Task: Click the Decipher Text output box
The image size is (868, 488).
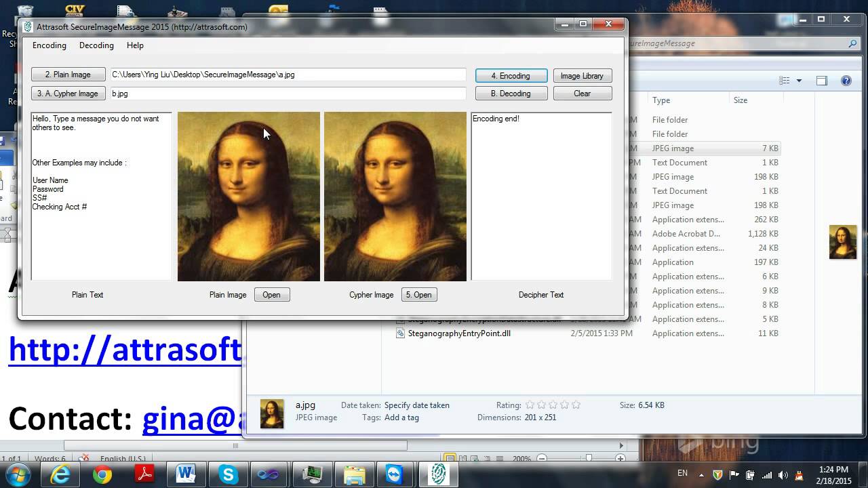Action: (x=541, y=197)
